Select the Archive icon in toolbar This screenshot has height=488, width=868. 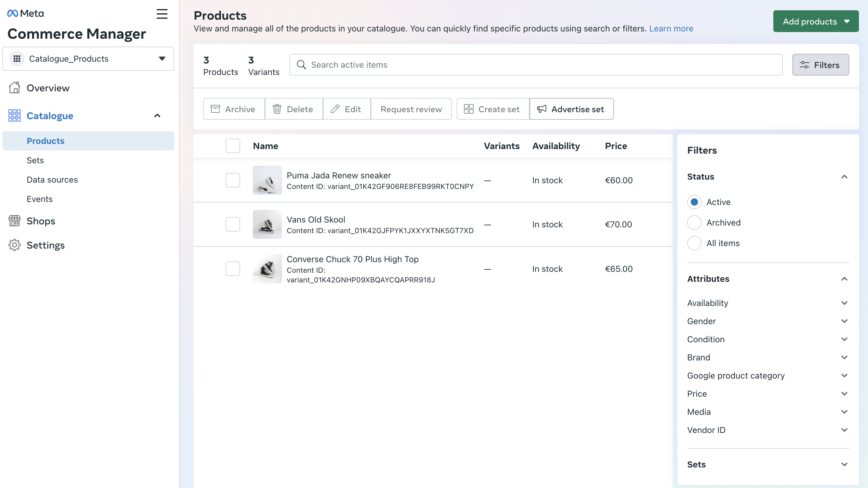point(215,109)
